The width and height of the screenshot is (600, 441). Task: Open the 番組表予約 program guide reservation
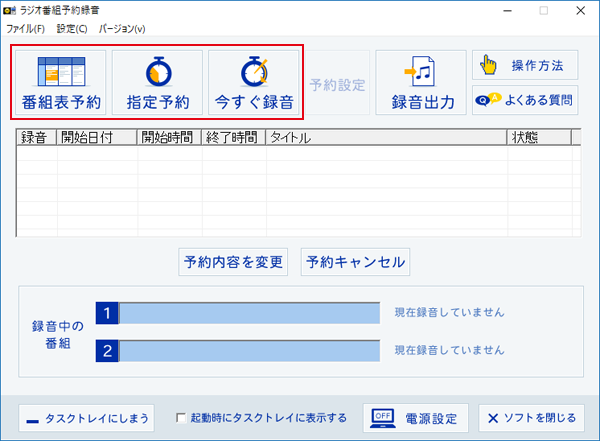[61, 82]
